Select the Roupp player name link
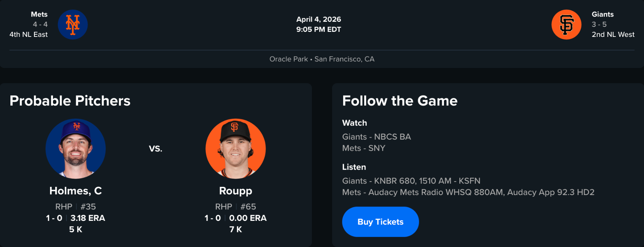This screenshot has height=247, width=644. pyautogui.click(x=235, y=191)
